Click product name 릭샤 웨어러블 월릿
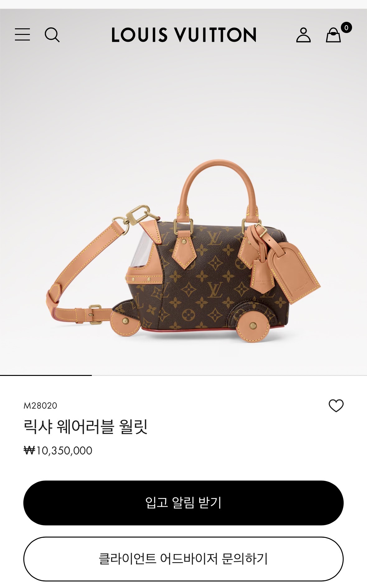The image size is (367, 588). click(85, 426)
